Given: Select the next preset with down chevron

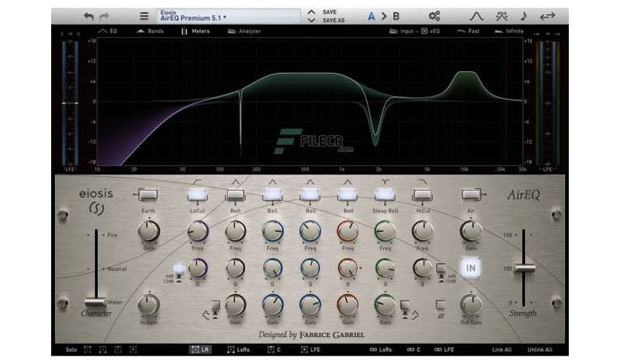Looking at the screenshot, I should (x=311, y=20).
